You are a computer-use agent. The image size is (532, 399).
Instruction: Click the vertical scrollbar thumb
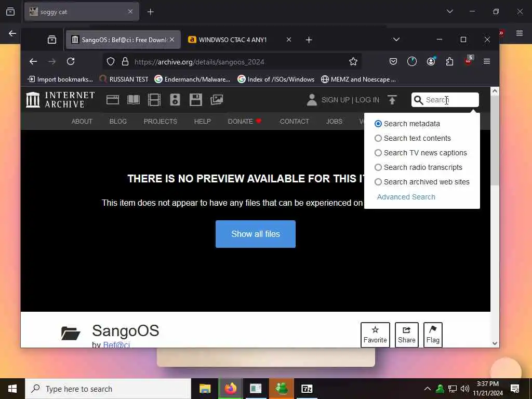495,141
